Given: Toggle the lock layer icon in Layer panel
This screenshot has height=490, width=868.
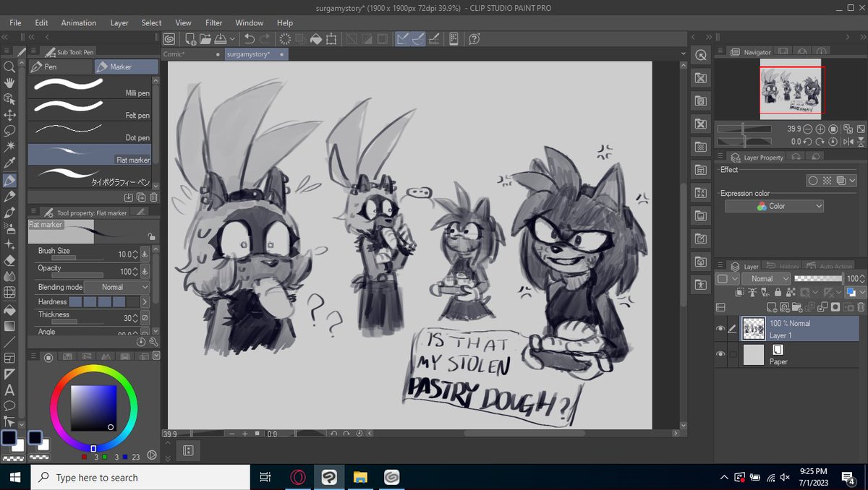Looking at the screenshot, I should pyautogui.click(x=778, y=293).
